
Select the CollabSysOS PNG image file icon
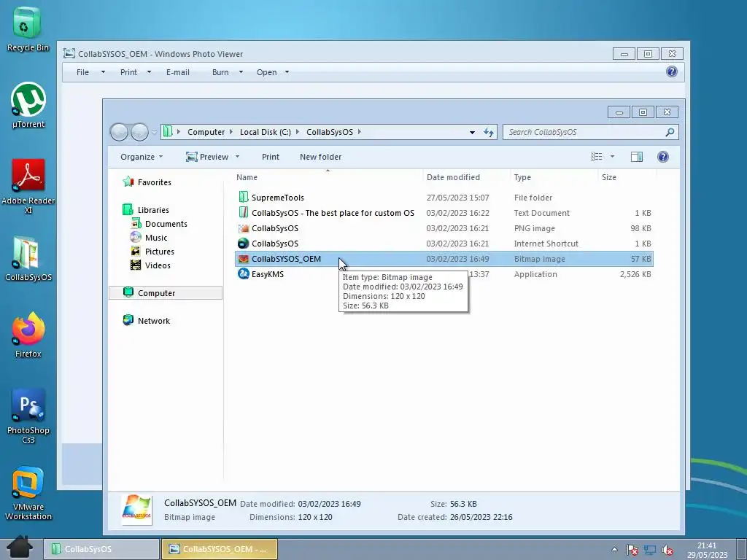tap(244, 228)
